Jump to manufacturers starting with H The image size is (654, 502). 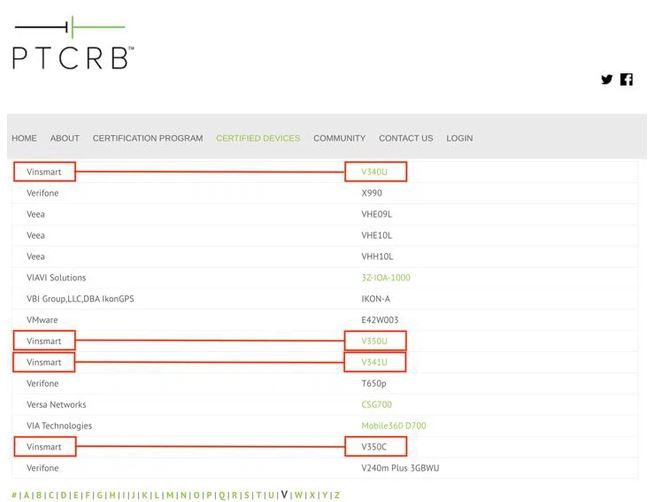coord(112,495)
